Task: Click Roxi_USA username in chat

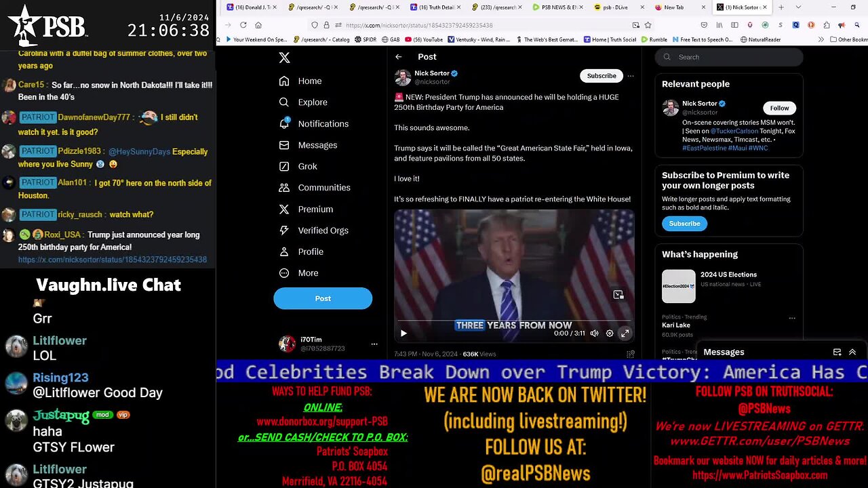Action: pos(64,235)
